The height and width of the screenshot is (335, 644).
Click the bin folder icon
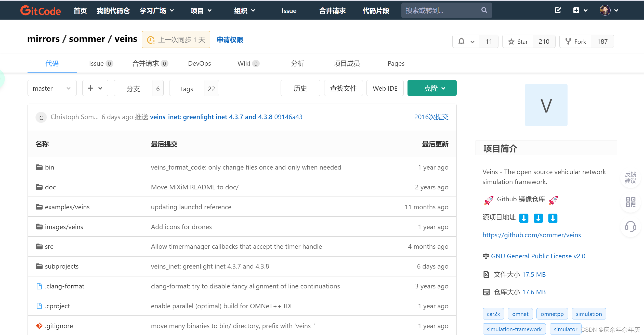pos(39,167)
